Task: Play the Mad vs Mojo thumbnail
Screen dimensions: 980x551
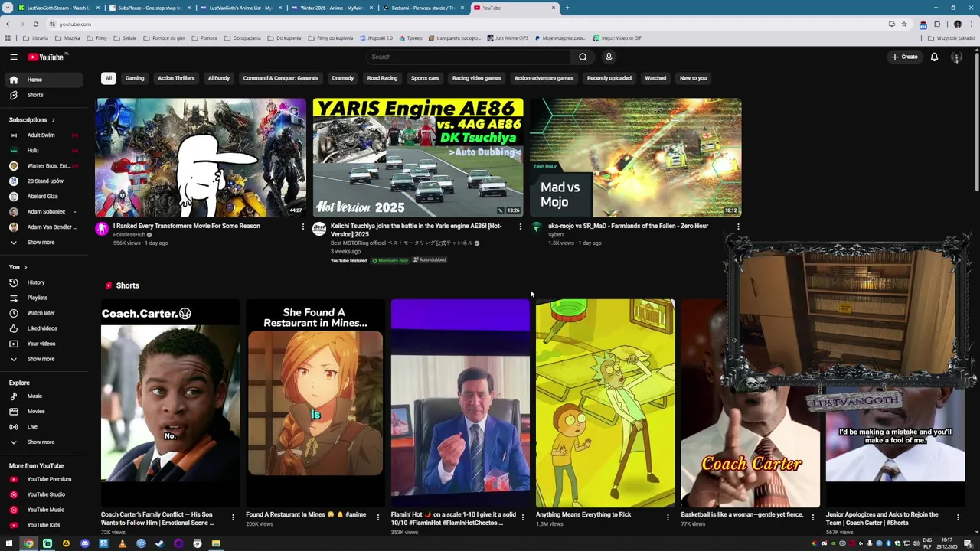Action: tap(635, 158)
